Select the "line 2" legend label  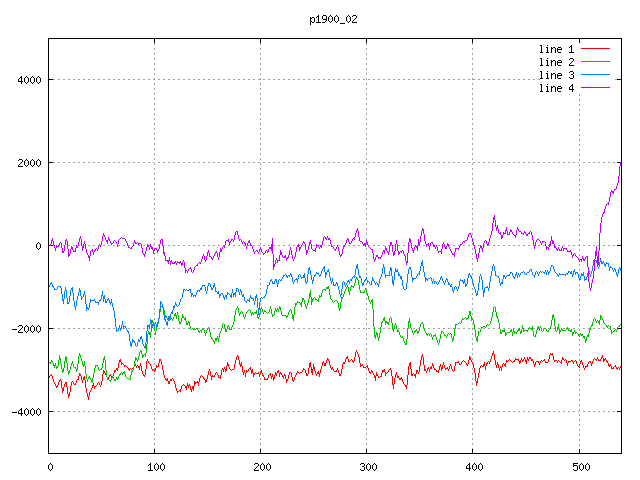(556, 62)
